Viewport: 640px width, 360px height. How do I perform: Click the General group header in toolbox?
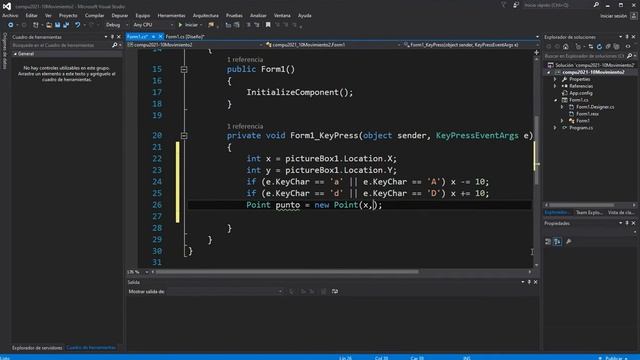(67, 53)
